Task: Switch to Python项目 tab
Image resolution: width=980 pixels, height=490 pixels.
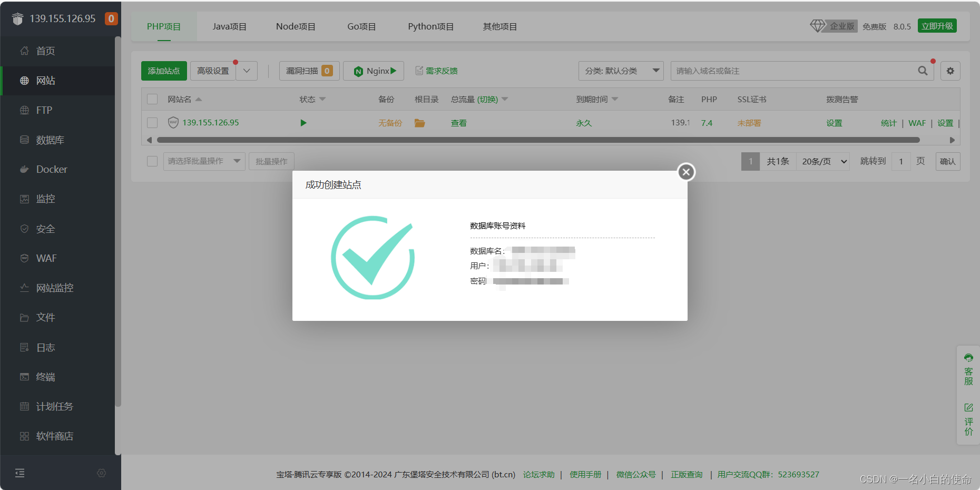Action: tap(431, 26)
